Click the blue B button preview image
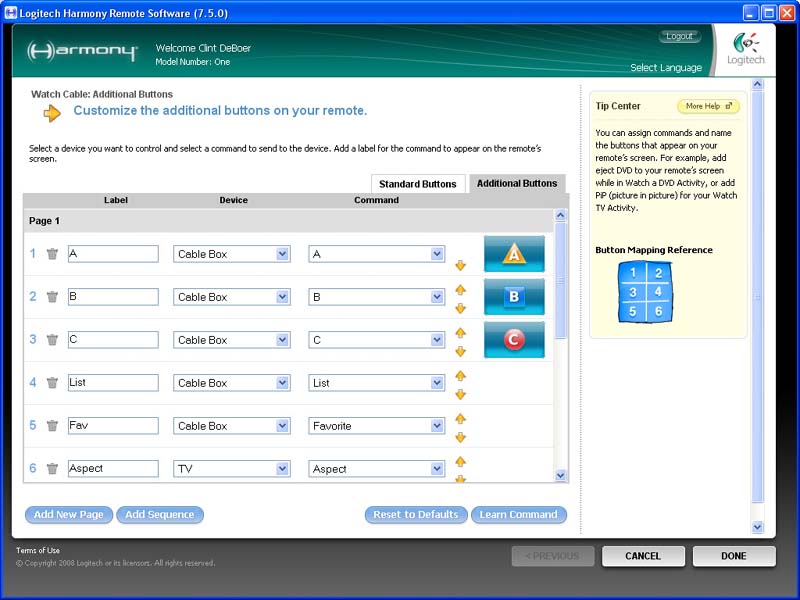Image resolution: width=800 pixels, height=600 pixels. [514, 297]
